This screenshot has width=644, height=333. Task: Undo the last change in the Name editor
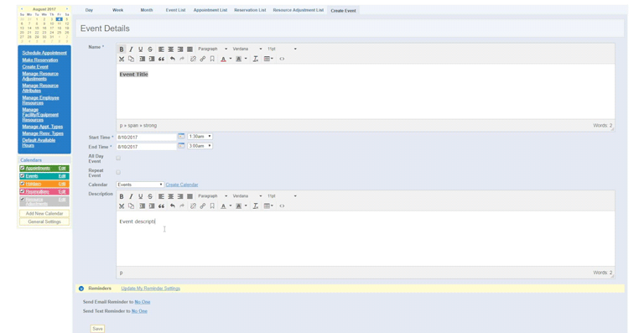[173, 59]
